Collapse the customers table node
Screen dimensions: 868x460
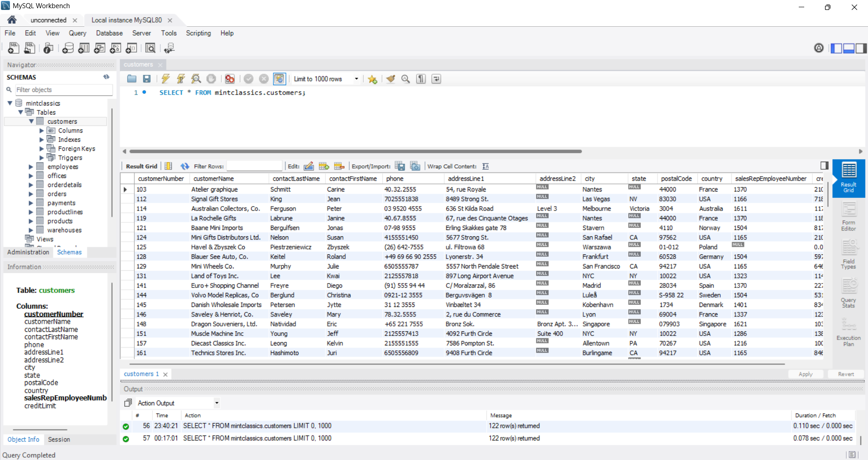(x=31, y=121)
